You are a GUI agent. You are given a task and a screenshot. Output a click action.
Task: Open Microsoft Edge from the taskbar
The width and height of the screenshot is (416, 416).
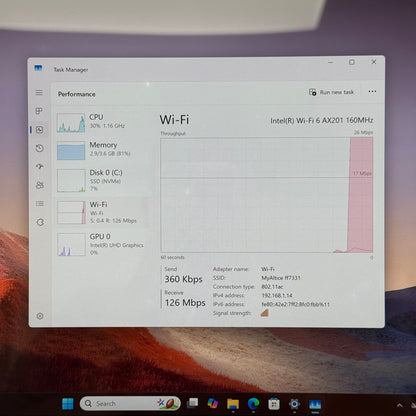(x=253, y=404)
